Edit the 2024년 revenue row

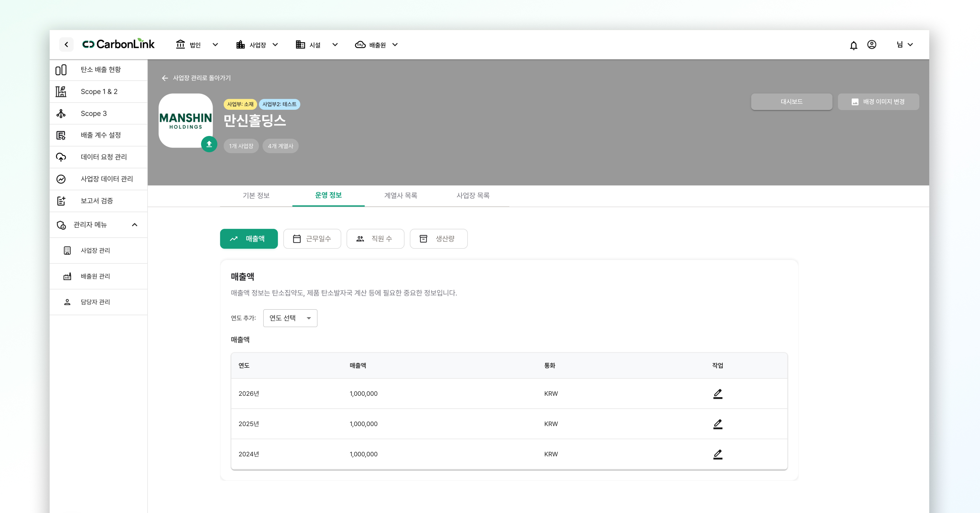click(718, 454)
